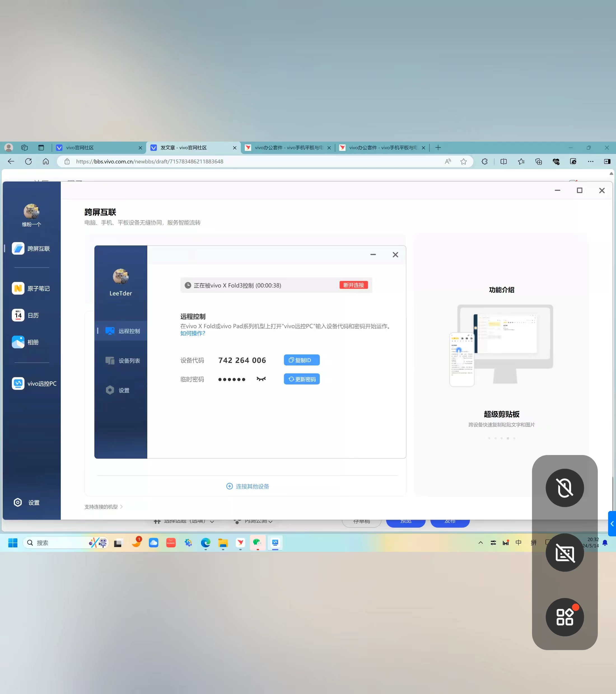Image resolution: width=616 pixels, height=694 pixels.
Task: Open browser essentials heart icon
Action: (556, 161)
